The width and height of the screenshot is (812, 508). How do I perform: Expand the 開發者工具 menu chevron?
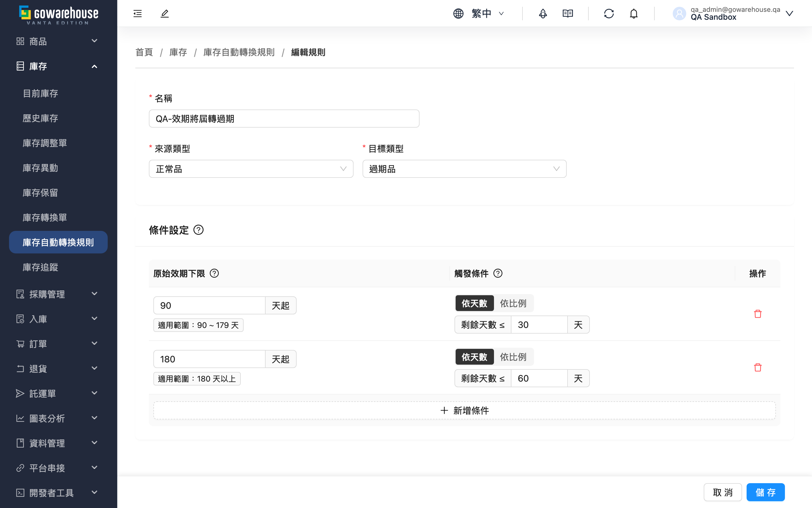click(x=95, y=492)
